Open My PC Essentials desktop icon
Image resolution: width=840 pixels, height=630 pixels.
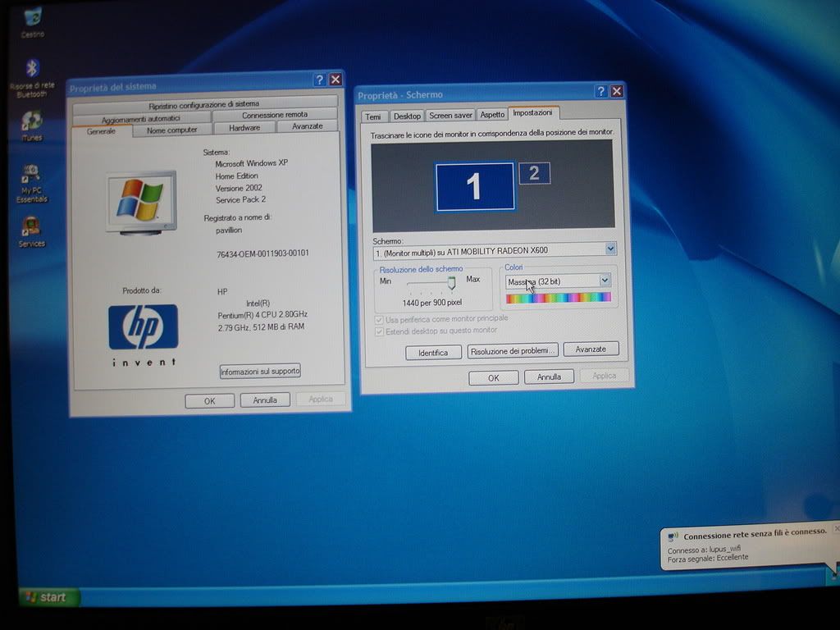(x=32, y=174)
